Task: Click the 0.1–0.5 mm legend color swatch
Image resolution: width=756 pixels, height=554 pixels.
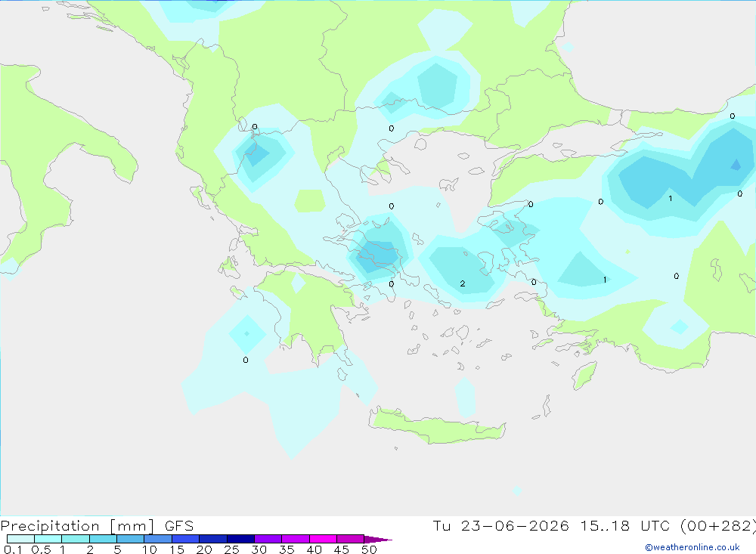Action: click(x=20, y=539)
